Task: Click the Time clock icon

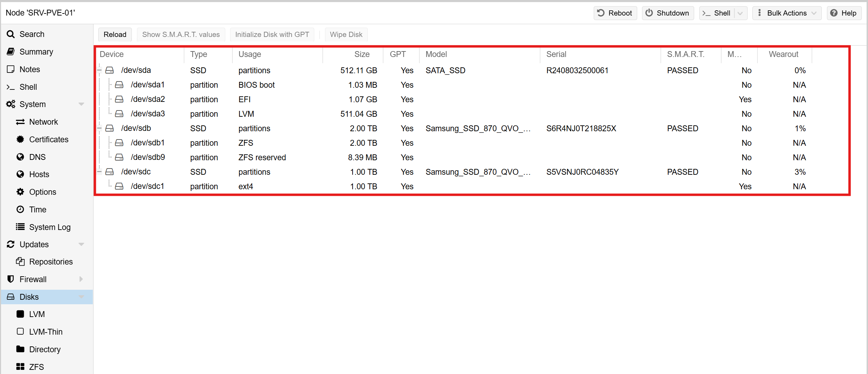Action: (20, 209)
